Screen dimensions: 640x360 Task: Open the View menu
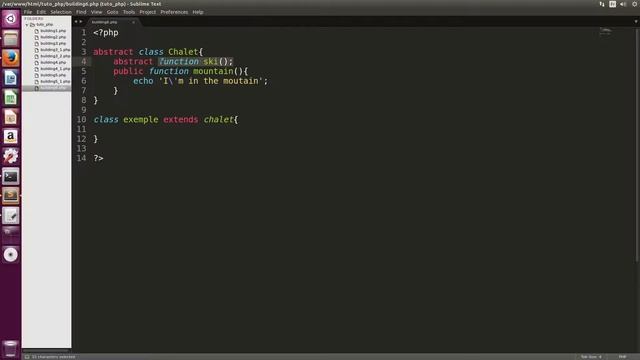click(x=96, y=12)
